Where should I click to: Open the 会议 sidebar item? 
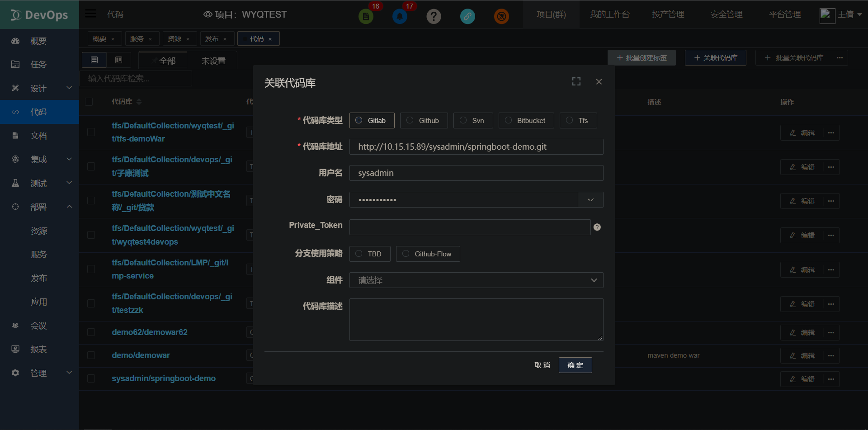pos(38,325)
